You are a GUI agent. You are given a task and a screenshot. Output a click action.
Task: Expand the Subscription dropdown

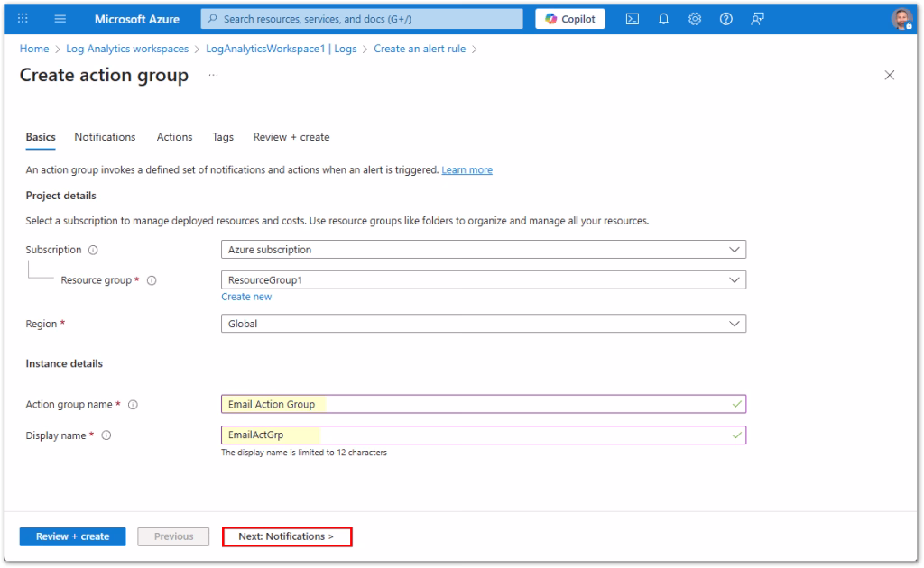coord(483,250)
